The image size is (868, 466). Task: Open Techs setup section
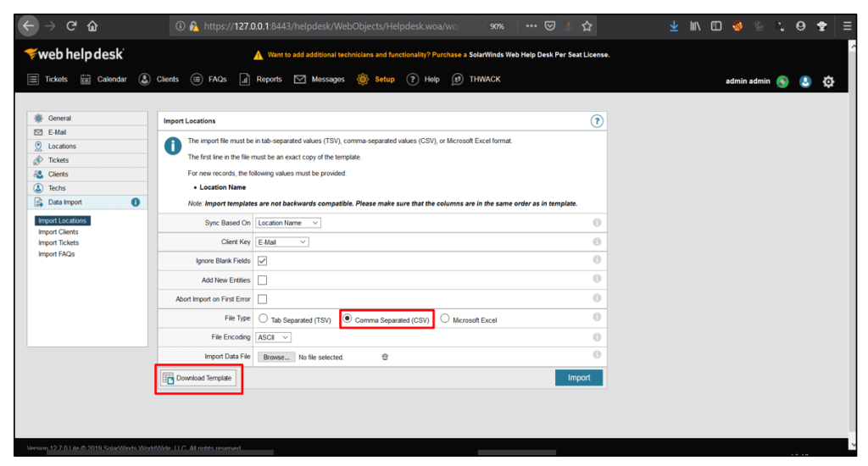(x=87, y=188)
